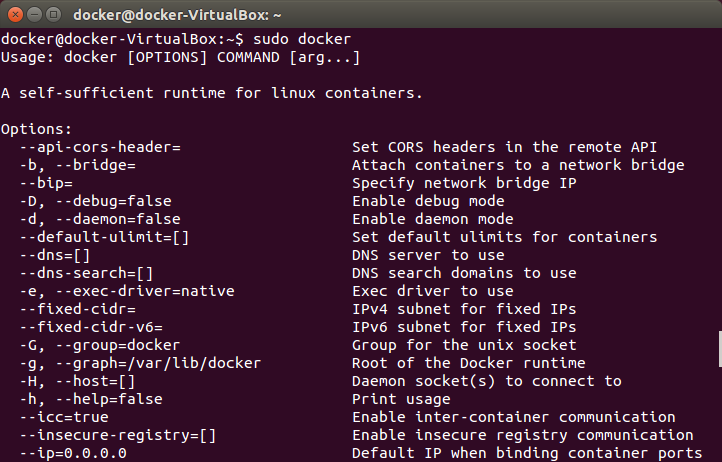Minimize the terminal window
Viewport: 722px width, 462px height.
pos(35,14)
